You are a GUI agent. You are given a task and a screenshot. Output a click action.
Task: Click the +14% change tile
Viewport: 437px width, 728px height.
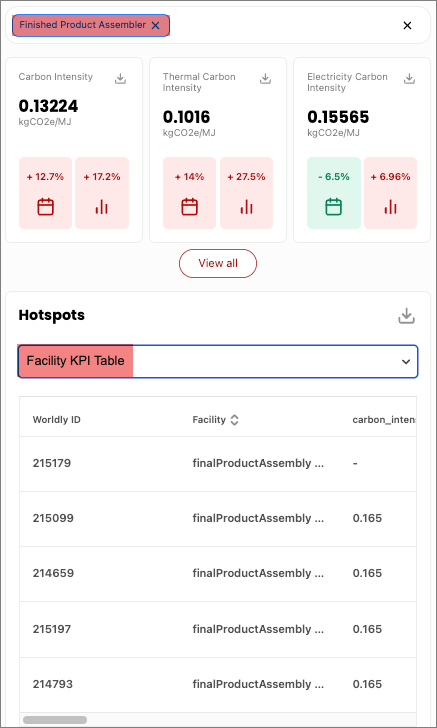tap(189, 193)
